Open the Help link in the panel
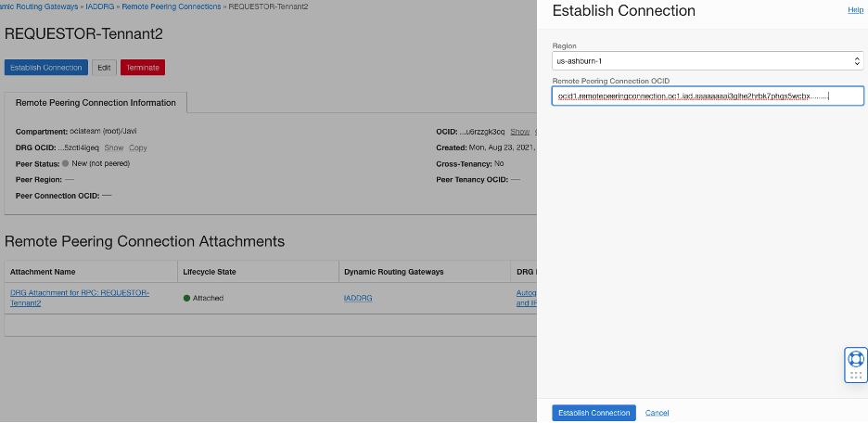The width and height of the screenshot is (868, 423). click(x=855, y=9)
